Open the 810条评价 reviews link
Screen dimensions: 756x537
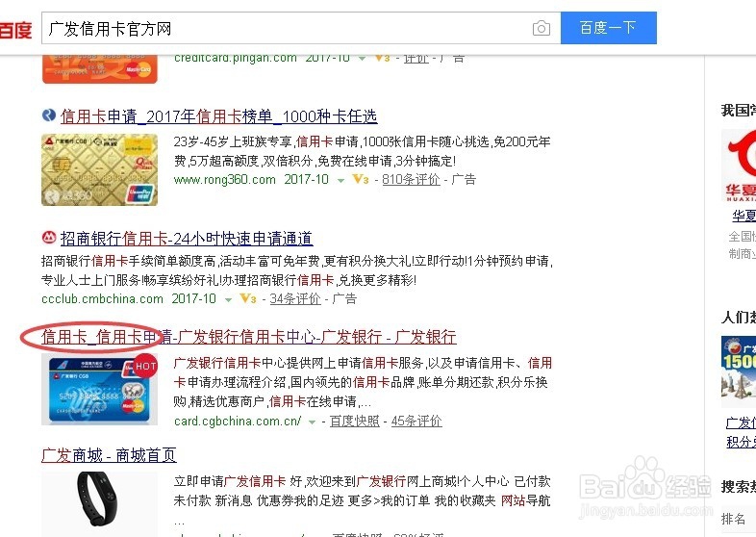click(411, 180)
